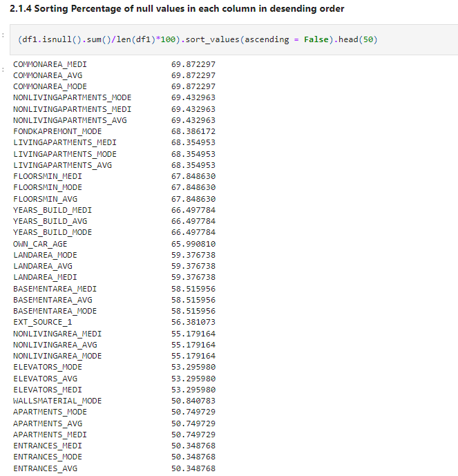Click APARTMENTS_MEDI row label
458x476 pixels.
pyautogui.click(x=50, y=435)
